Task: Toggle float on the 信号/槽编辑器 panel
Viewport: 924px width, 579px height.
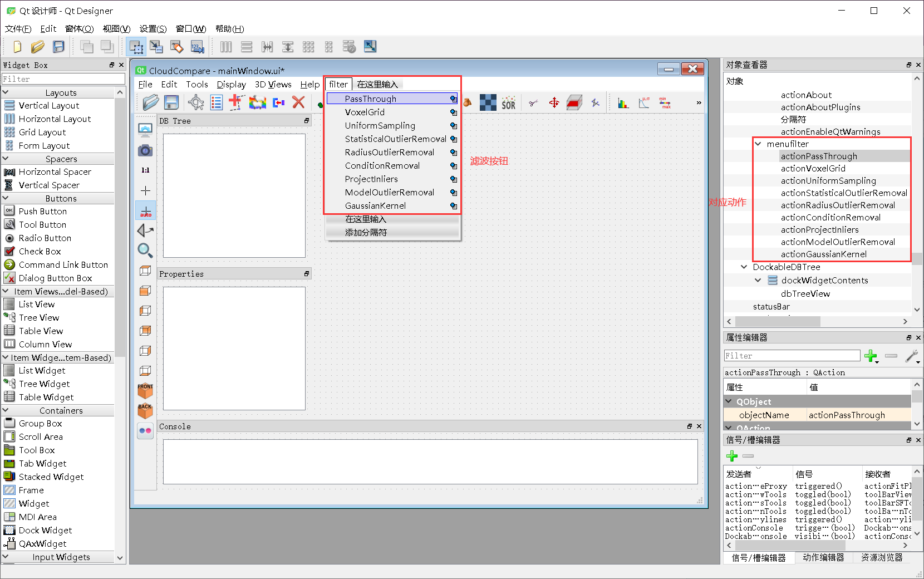Action: click(x=909, y=440)
